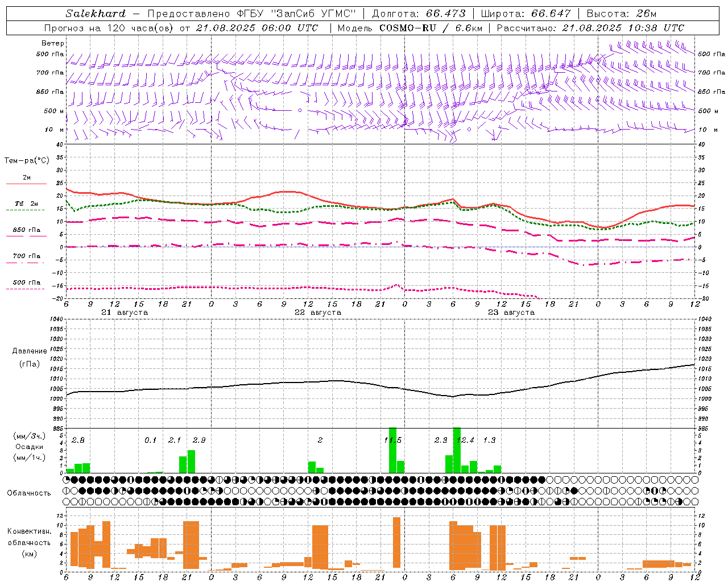Click the 0.1 precipitation total
This screenshot has height=582, width=728.
point(150,440)
